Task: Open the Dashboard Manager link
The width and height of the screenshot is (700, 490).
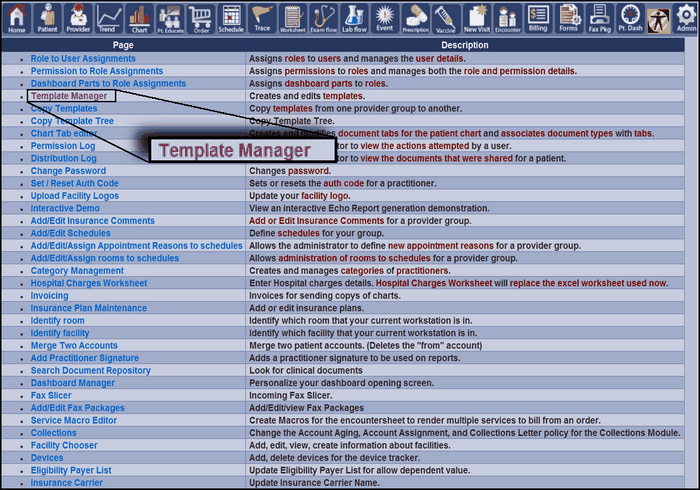Action: pos(73,383)
